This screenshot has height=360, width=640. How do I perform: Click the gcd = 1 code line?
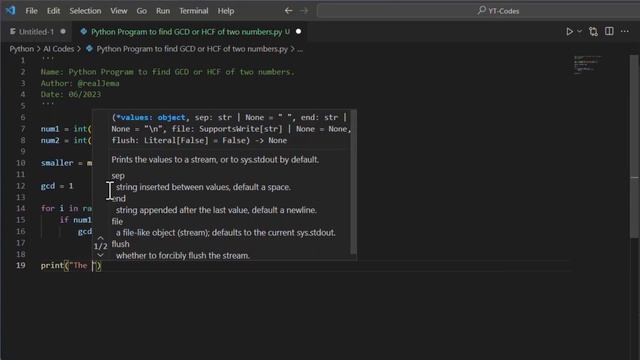tap(57, 186)
